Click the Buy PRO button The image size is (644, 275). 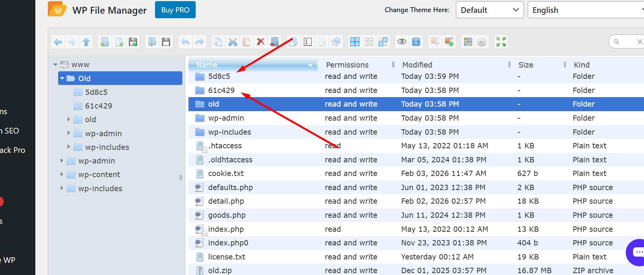click(x=175, y=10)
